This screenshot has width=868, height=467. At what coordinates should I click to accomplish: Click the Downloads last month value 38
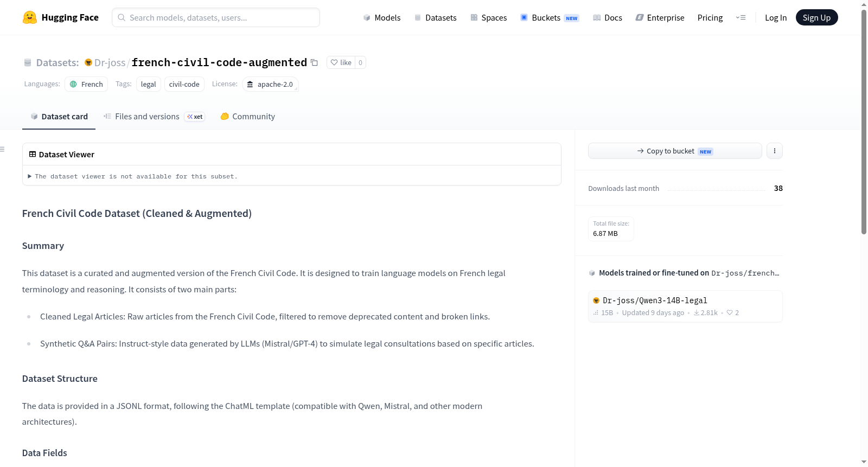pyautogui.click(x=778, y=188)
